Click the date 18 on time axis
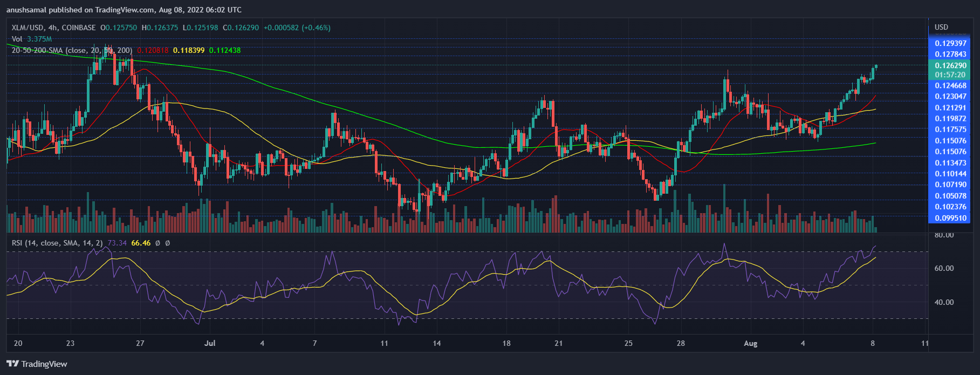 click(x=506, y=343)
